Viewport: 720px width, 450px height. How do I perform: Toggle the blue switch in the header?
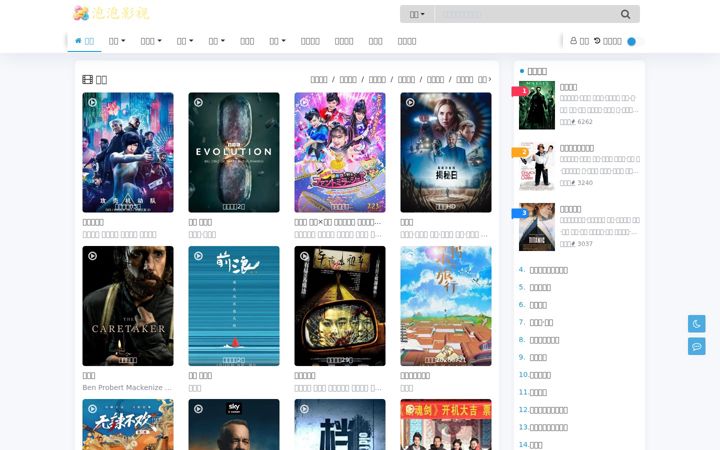point(635,41)
